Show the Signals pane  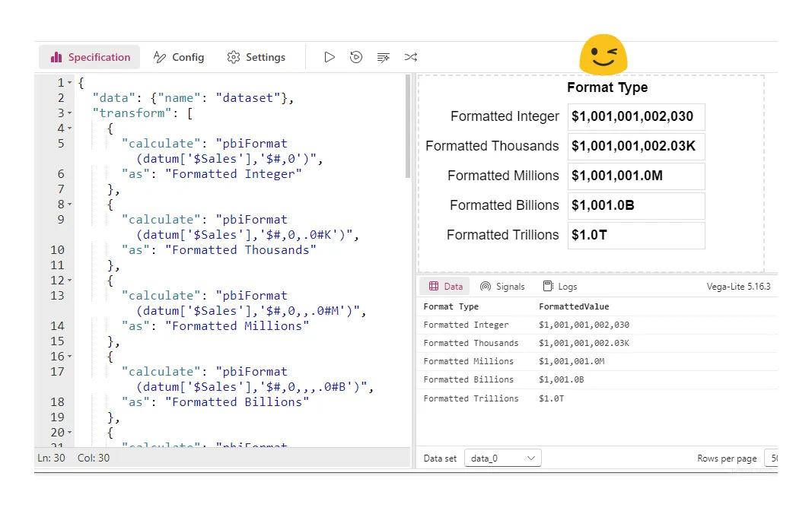(502, 287)
